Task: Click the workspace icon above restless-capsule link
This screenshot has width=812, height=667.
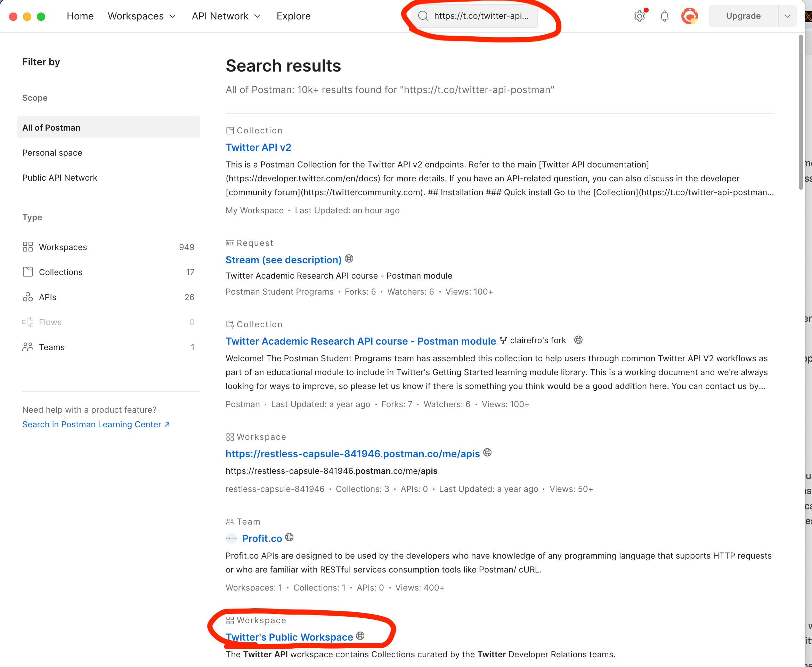Action: (x=230, y=437)
